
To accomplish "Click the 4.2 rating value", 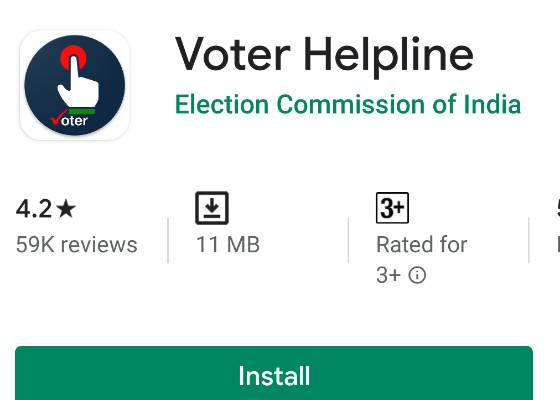I will click(x=34, y=209).
